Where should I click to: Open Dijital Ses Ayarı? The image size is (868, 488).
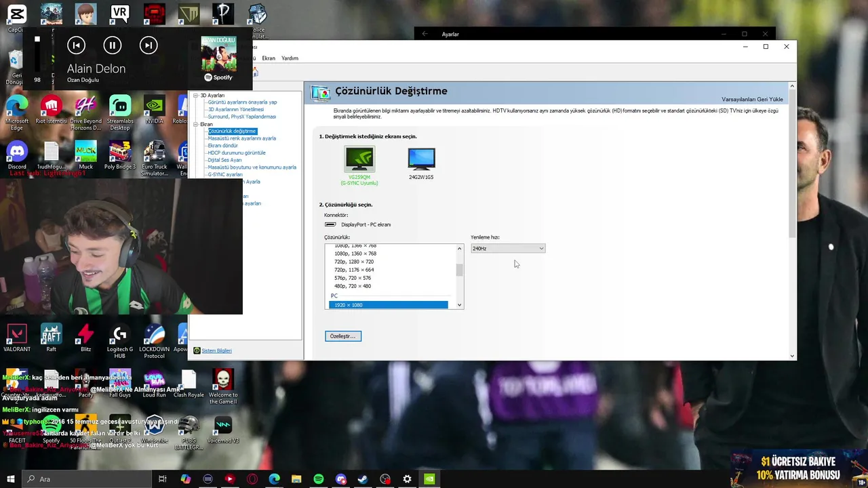click(x=224, y=160)
